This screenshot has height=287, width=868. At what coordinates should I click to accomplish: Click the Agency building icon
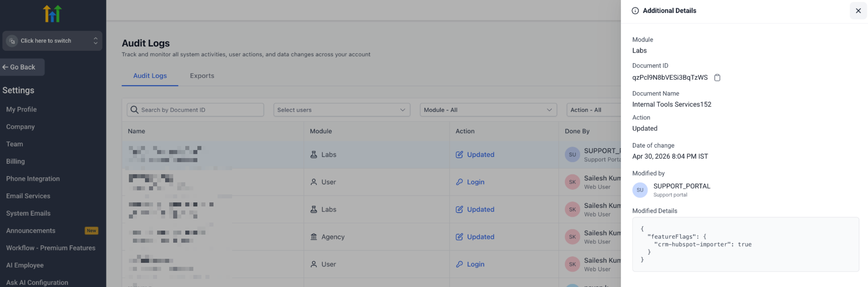[x=313, y=237]
